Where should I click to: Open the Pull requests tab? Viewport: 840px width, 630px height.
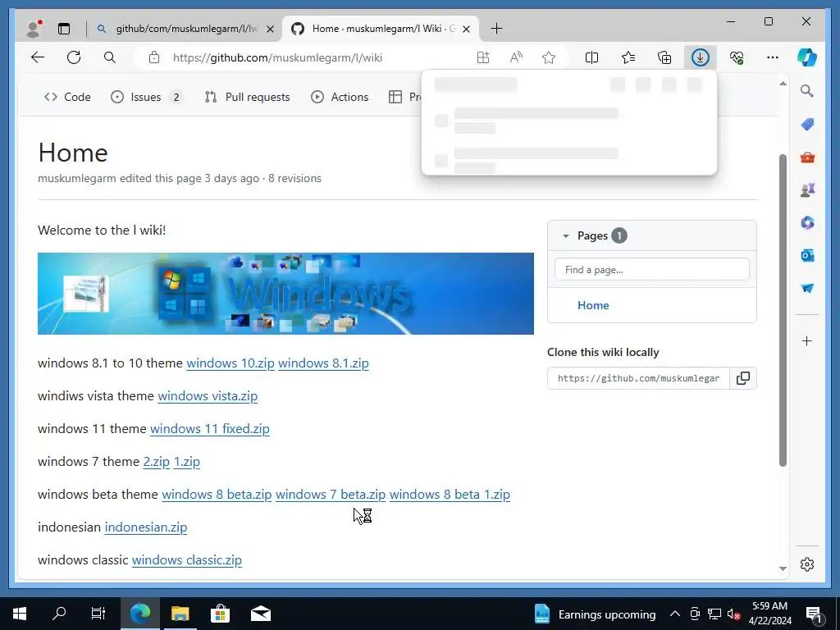point(247,97)
